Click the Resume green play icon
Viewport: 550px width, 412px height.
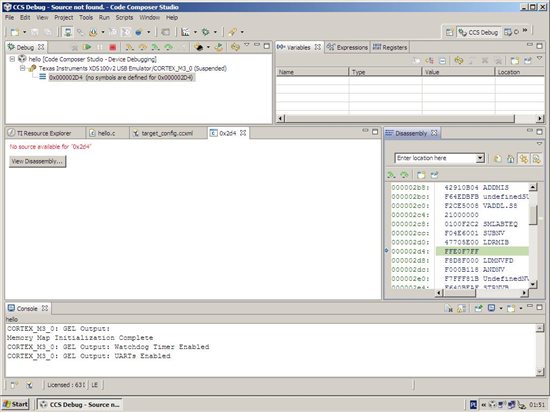(87, 47)
